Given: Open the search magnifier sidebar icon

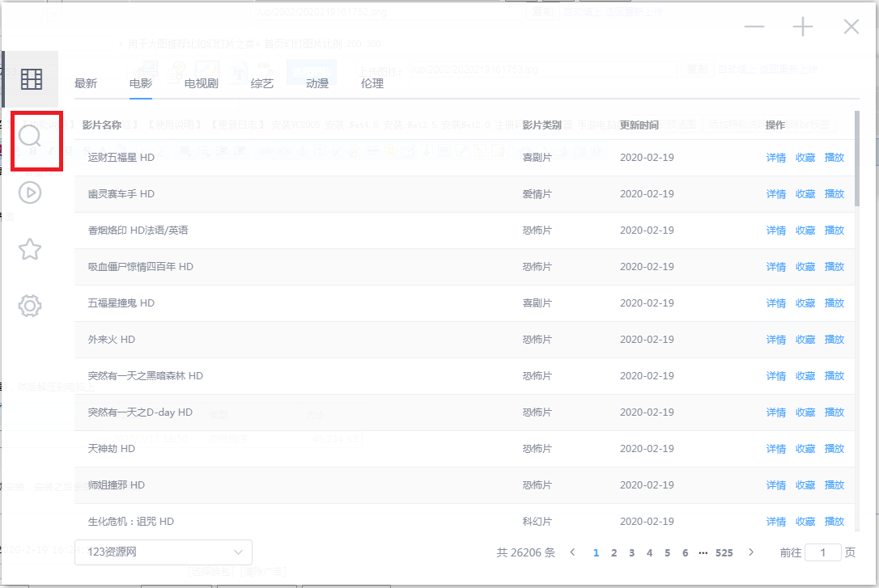Looking at the screenshot, I should coord(30,136).
